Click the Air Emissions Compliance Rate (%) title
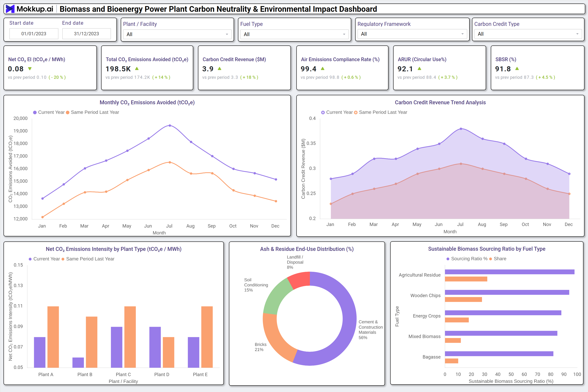Screen dimensions: 588x392 tap(340, 60)
